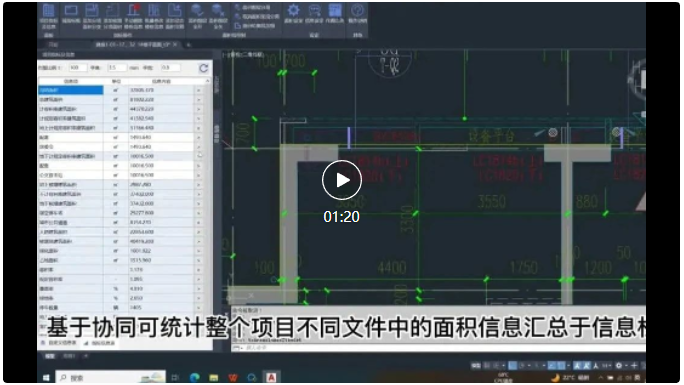Click the input field containing 100

[78, 68]
